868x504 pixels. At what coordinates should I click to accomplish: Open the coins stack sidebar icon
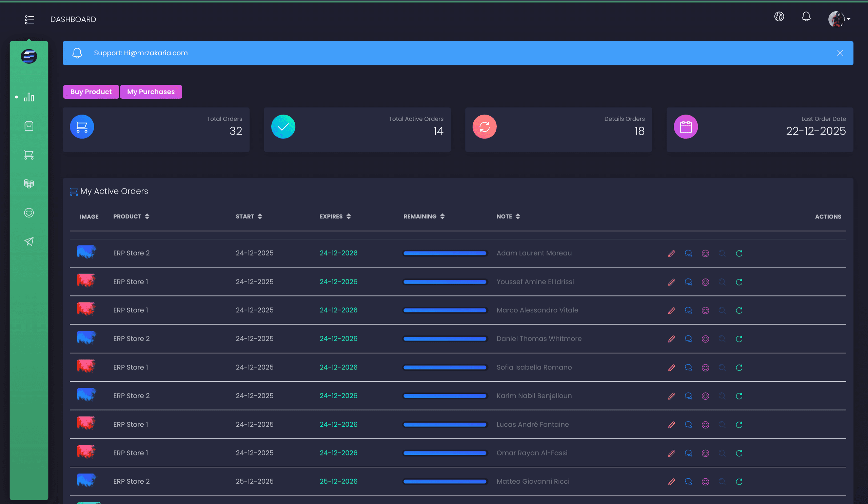(x=29, y=183)
